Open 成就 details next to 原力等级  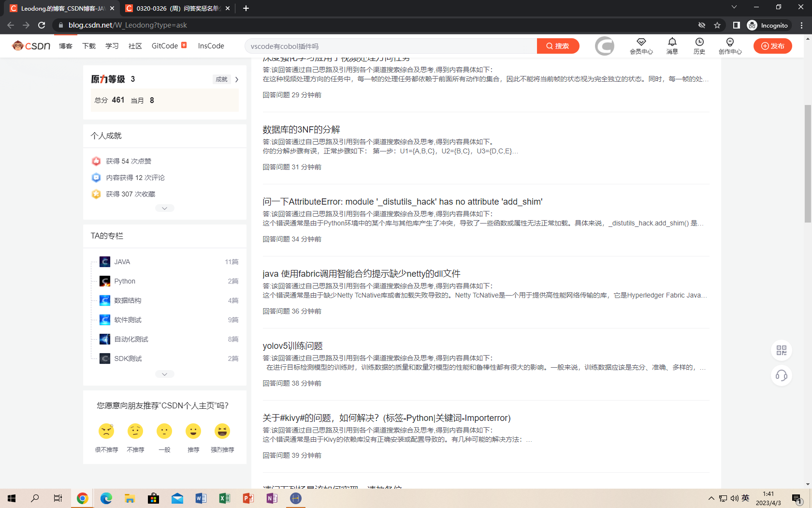click(226, 79)
